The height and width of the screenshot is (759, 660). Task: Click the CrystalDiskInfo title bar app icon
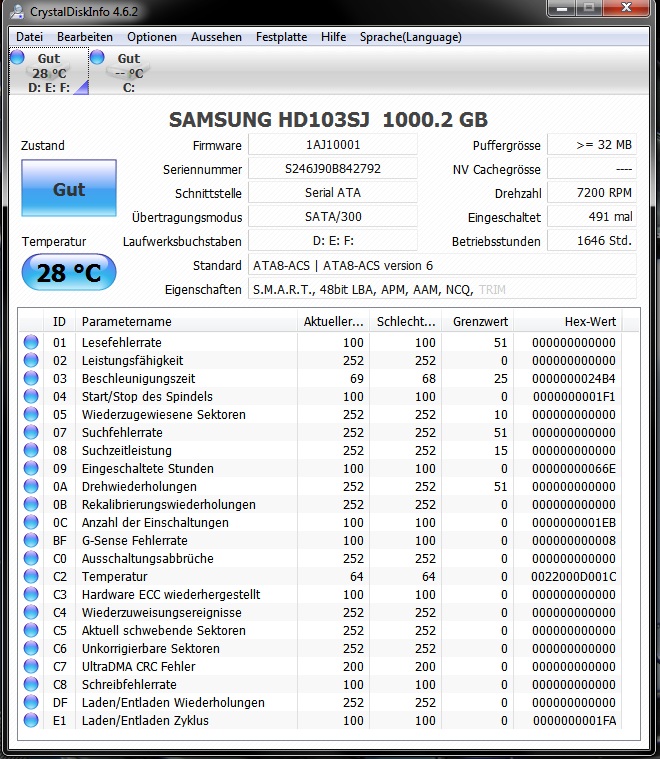pos(17,11)
